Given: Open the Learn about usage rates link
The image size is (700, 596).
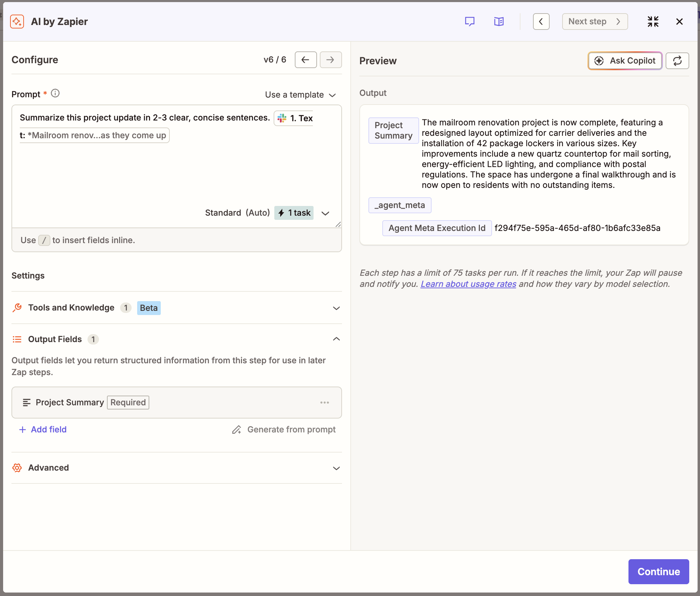Looking at the screenshot, I should [x=468, y=284].
